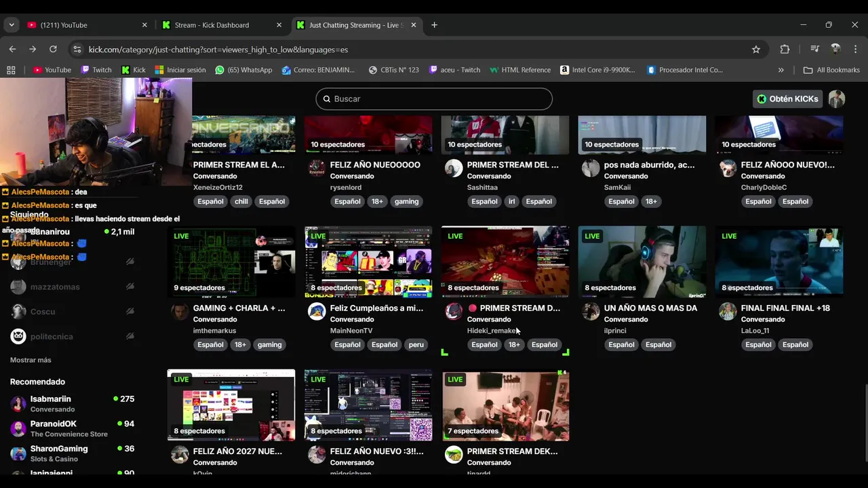Image resolution: width=868 pixels, height=488 pixels.
Task: Open the 7 espectadores PRIMER STREAM DEK thumbnail
Action: click(x=505, y=405)
